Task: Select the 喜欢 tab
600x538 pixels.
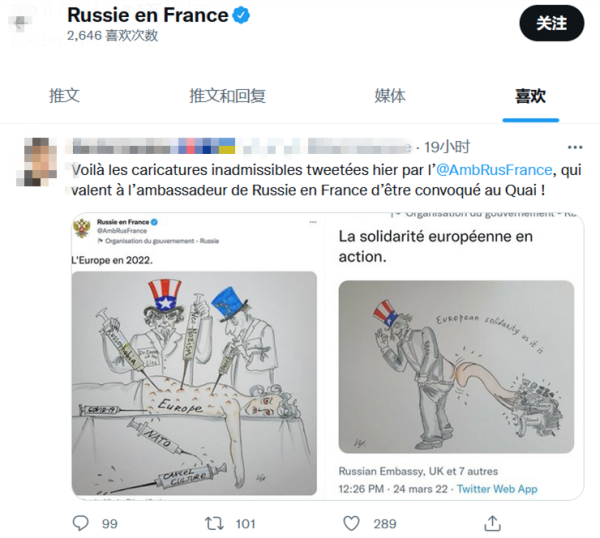Action: click(x=530, y=96)
